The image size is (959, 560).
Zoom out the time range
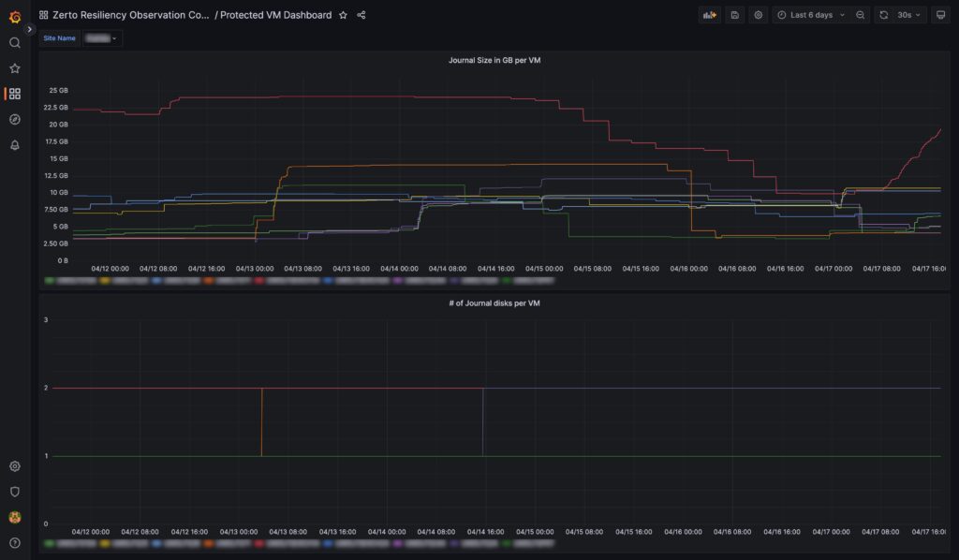(860, 15)
